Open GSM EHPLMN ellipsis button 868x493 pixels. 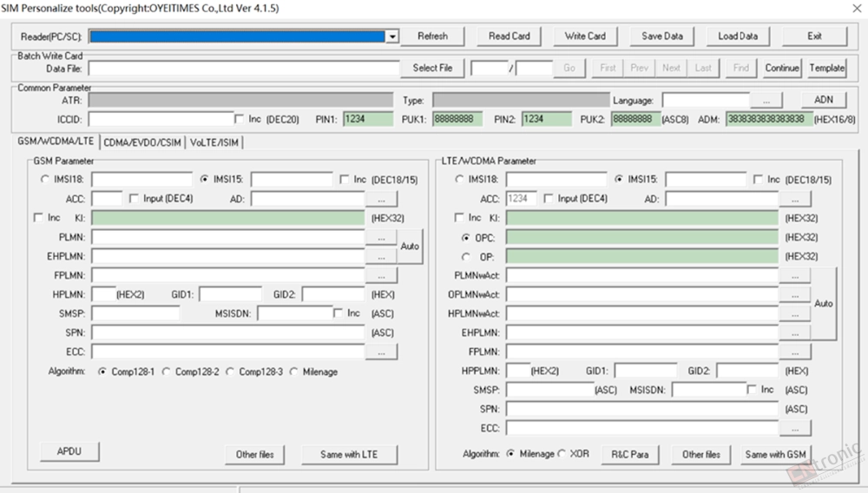(381, 256)
